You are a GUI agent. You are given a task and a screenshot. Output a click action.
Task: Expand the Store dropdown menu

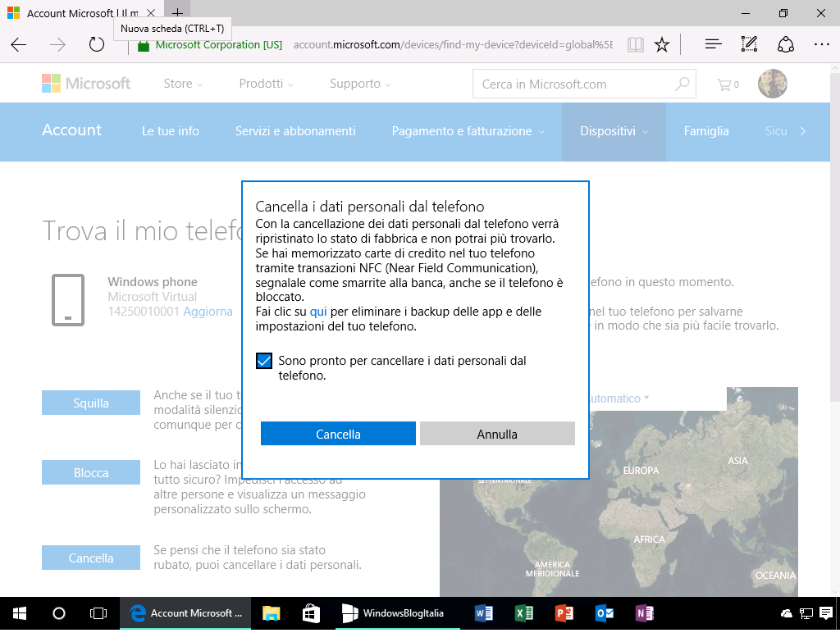(183, 84)
